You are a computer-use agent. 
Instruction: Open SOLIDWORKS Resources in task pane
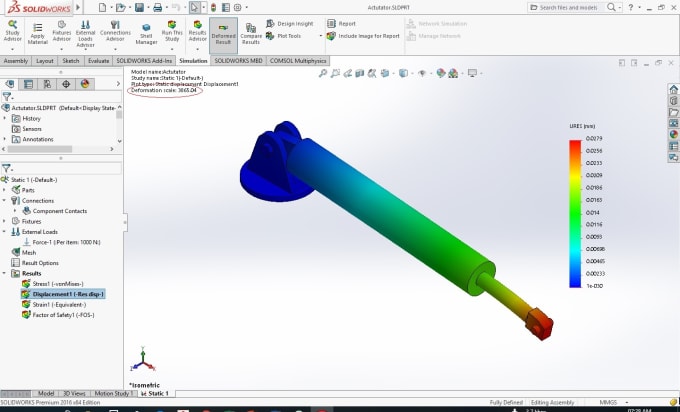(x=673, y=89)
